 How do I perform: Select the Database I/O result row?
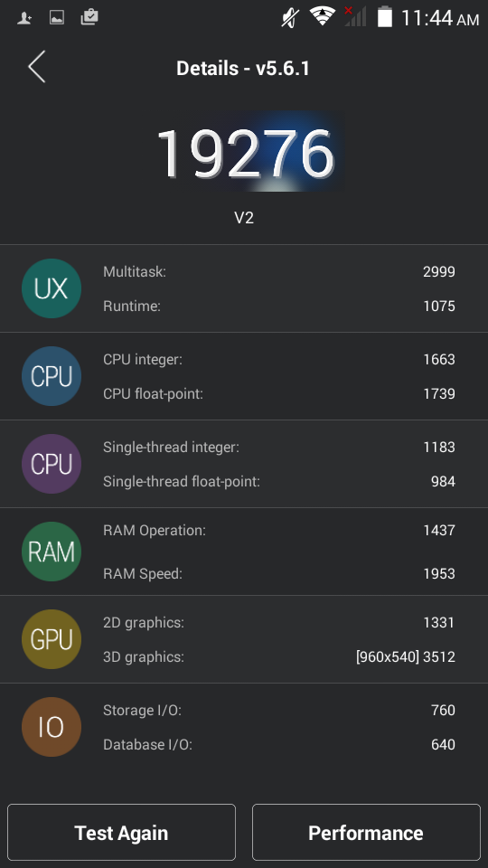click(279, 744)
